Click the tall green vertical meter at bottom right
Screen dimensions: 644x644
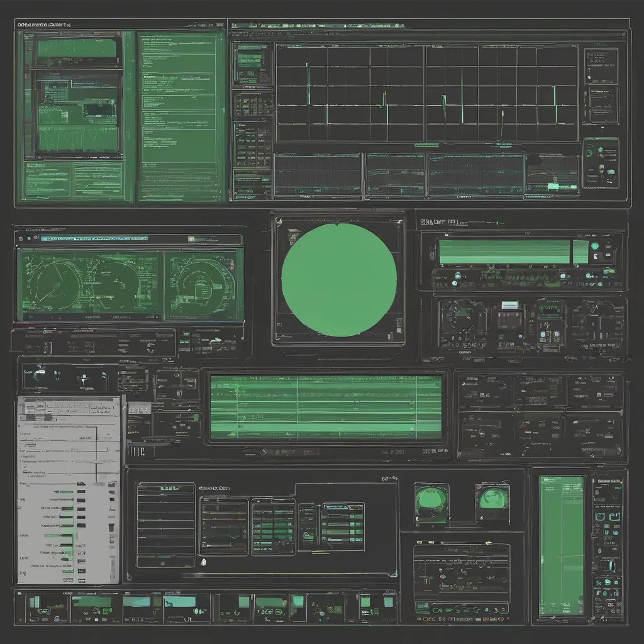(561, 545)
